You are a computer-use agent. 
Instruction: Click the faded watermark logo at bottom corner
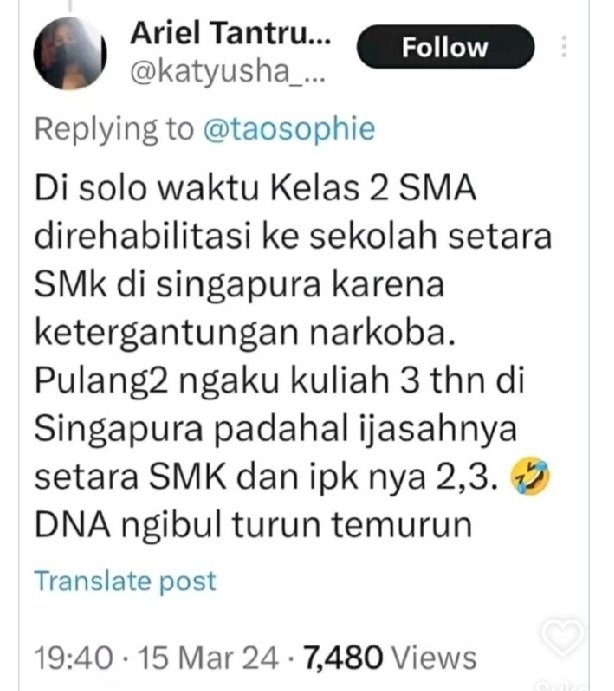(560, 686)
